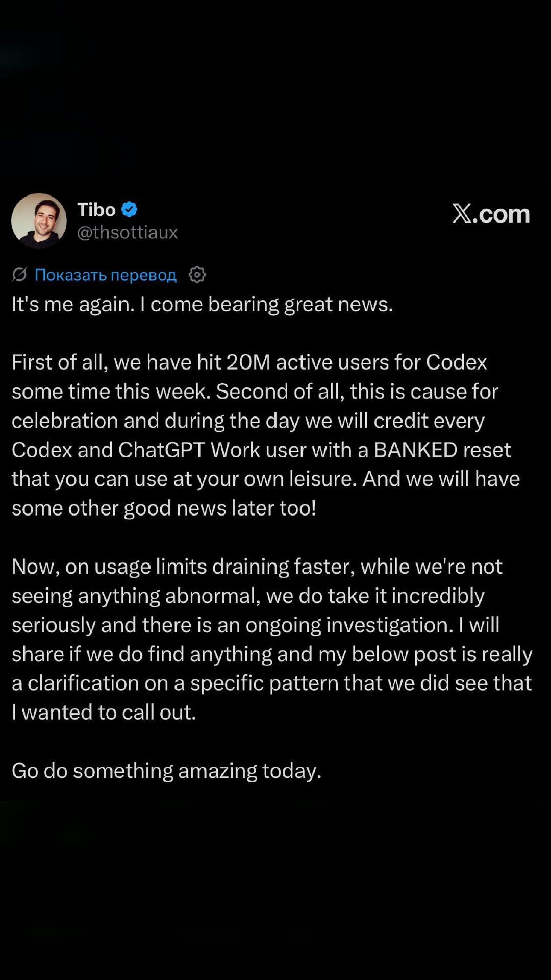Show translation via Показать перевод link
The height and width of the screenshot is (980, 551).
coord(106,275)
